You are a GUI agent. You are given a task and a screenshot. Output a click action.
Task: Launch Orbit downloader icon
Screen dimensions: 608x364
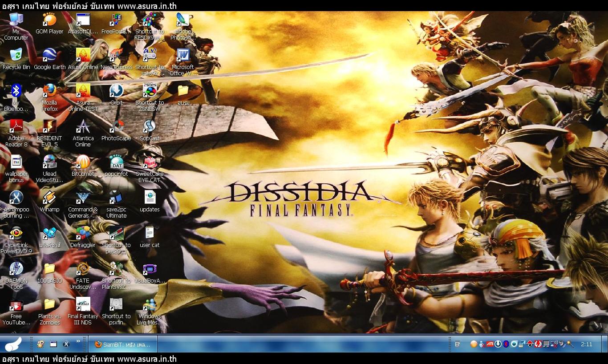click(116, 95)
